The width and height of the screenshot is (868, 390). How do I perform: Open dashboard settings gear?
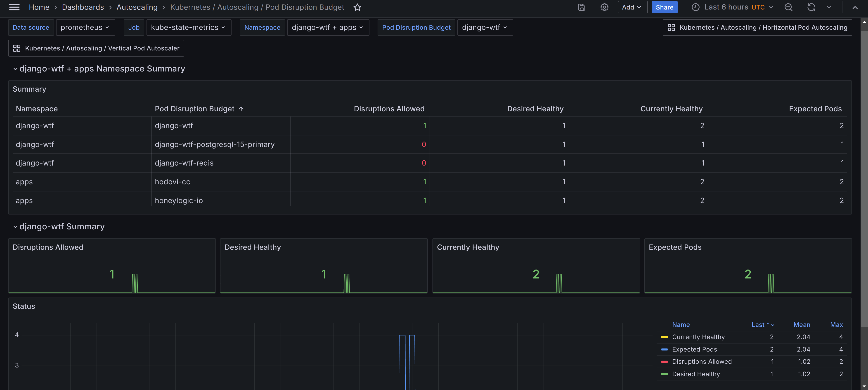[604, 7]
